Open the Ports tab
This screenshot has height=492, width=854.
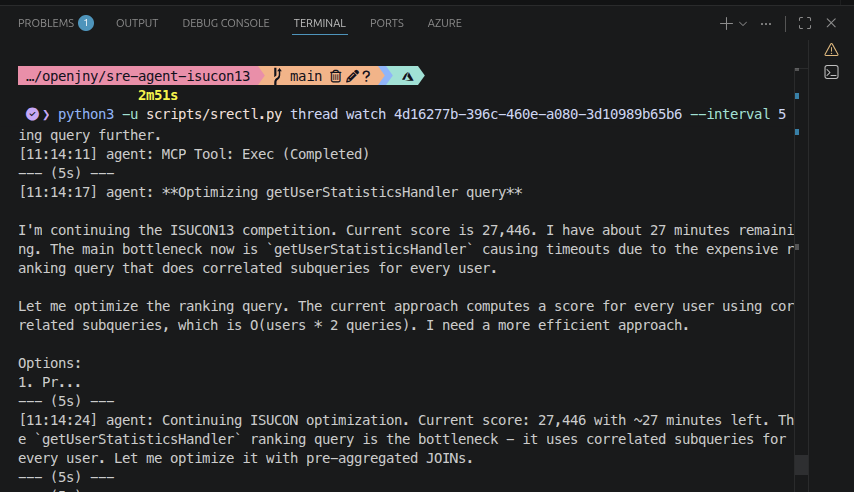pos(387,23)
